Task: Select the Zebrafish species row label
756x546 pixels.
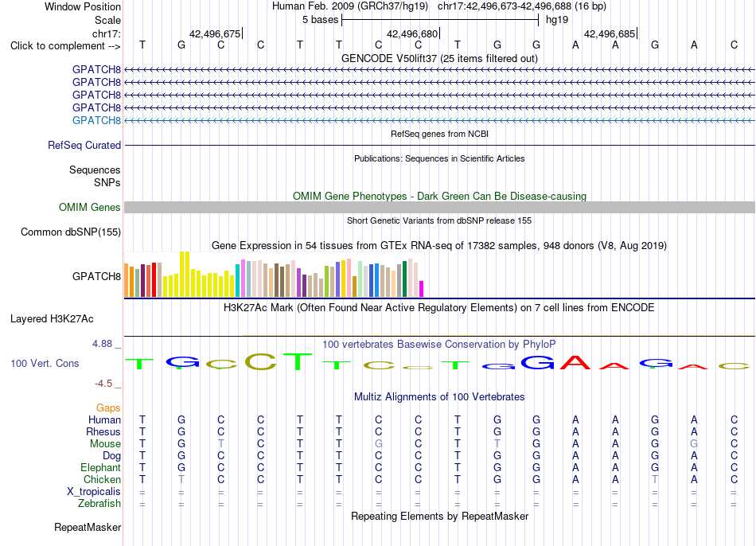Action: [99, 503]
